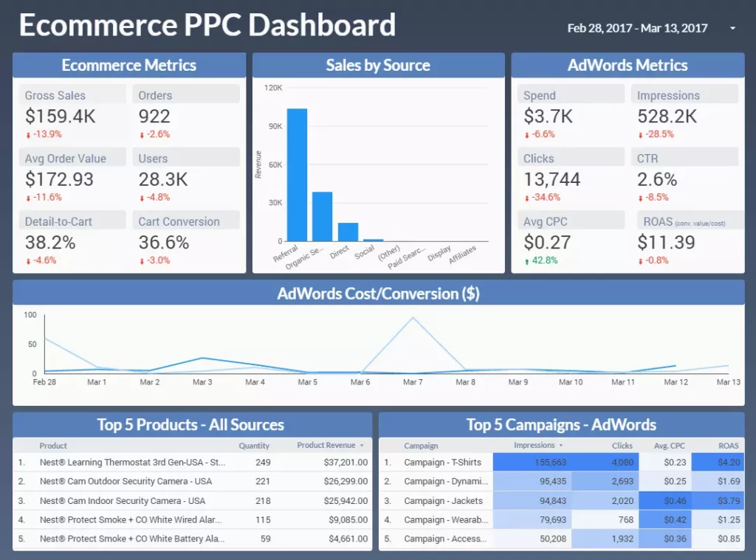Click red down arrow under Impressions metric
This screenshot has height=560, width=756.
click(x=640, y=135)
